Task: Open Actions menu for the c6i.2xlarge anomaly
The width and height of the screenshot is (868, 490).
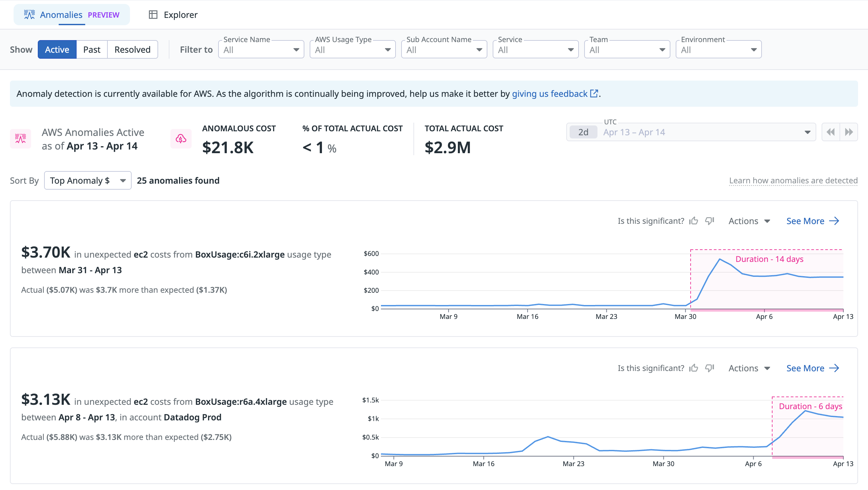Action: point(749,221)
